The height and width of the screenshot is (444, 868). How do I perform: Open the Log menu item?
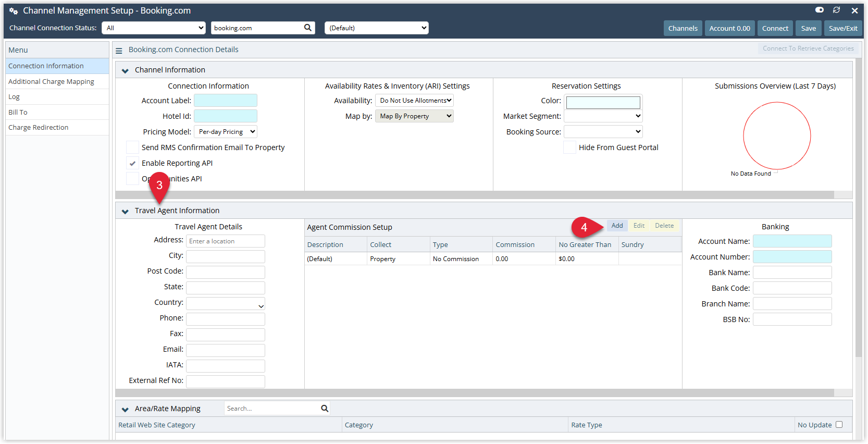[x=57, y=97]
